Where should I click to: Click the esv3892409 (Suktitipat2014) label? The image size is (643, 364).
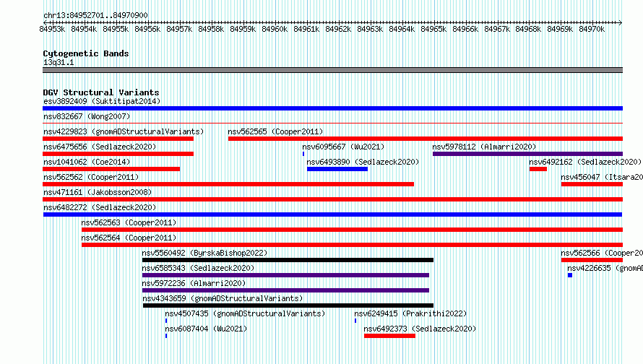tap(102, 101)
